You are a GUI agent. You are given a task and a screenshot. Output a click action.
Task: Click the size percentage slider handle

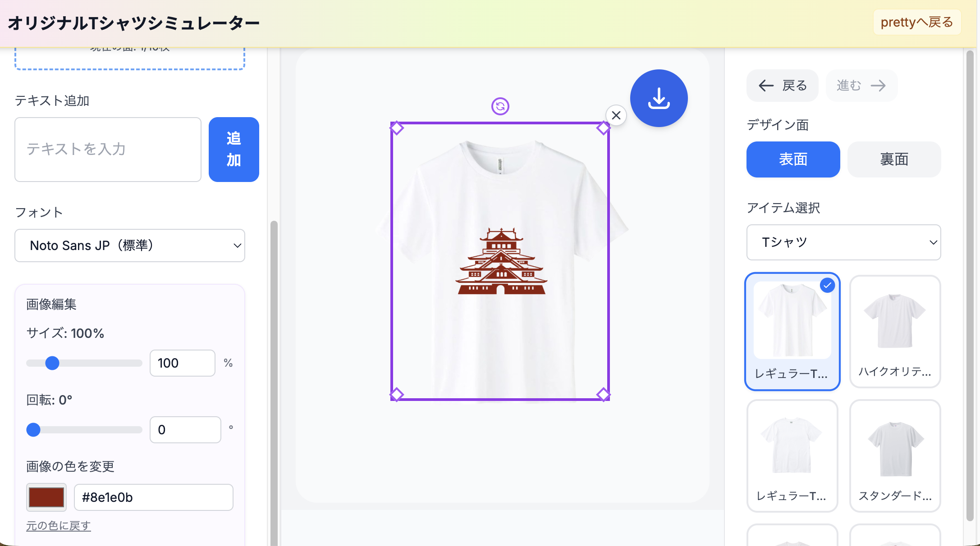tap(53, 363)
